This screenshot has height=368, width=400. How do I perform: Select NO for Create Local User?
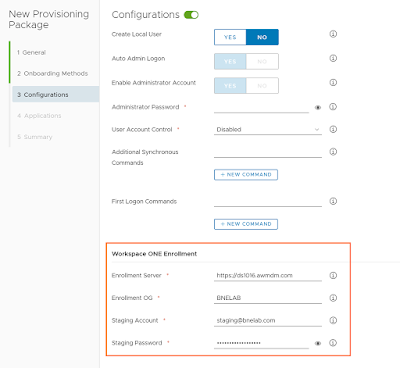262,37
